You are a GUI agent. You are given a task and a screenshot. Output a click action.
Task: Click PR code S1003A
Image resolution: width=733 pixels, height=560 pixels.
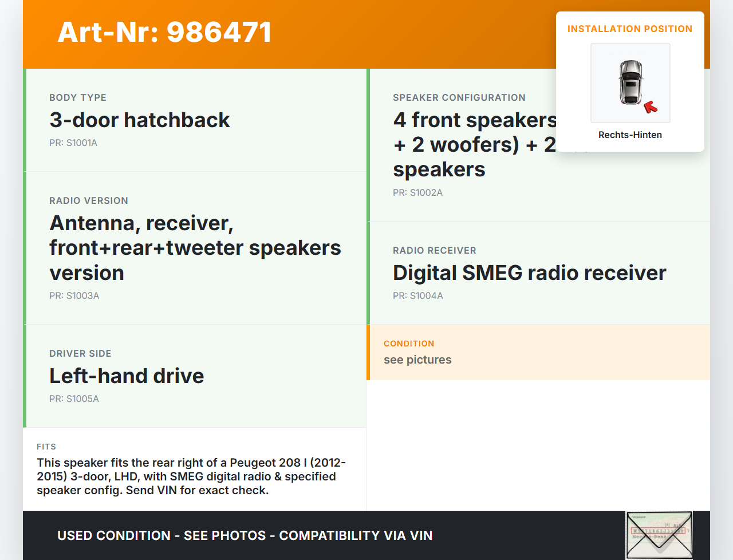74,296
